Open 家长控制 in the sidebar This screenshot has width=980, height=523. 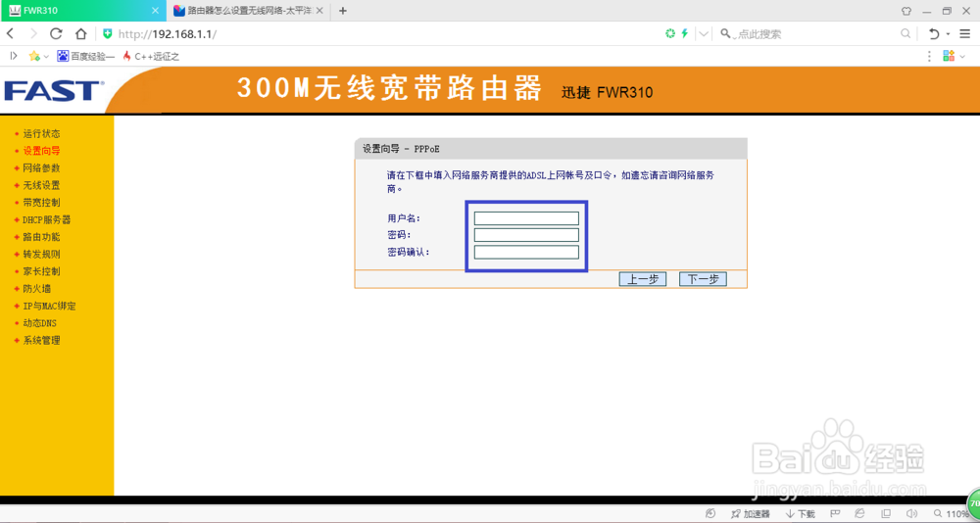(x=41, y=272)
